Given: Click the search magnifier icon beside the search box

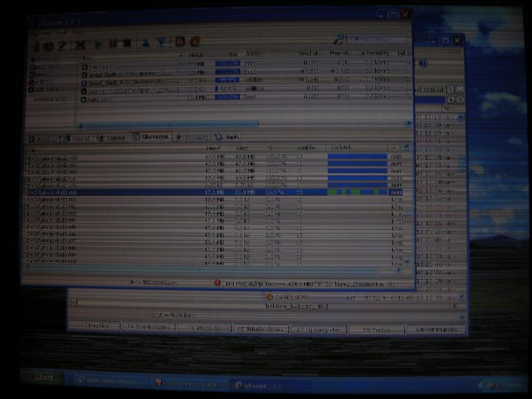Looking at the screenshot, I should point(338,40).
